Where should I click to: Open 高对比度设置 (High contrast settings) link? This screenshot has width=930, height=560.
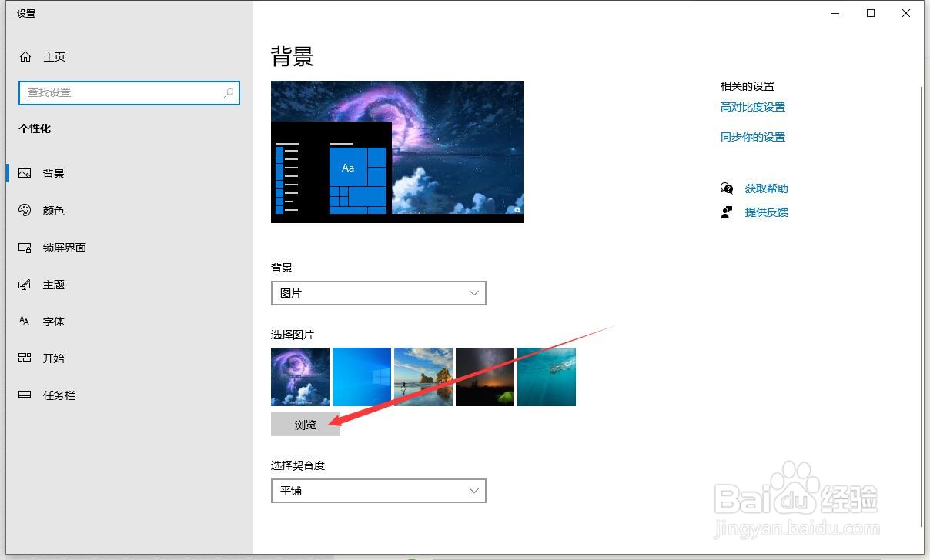point(752,106)
